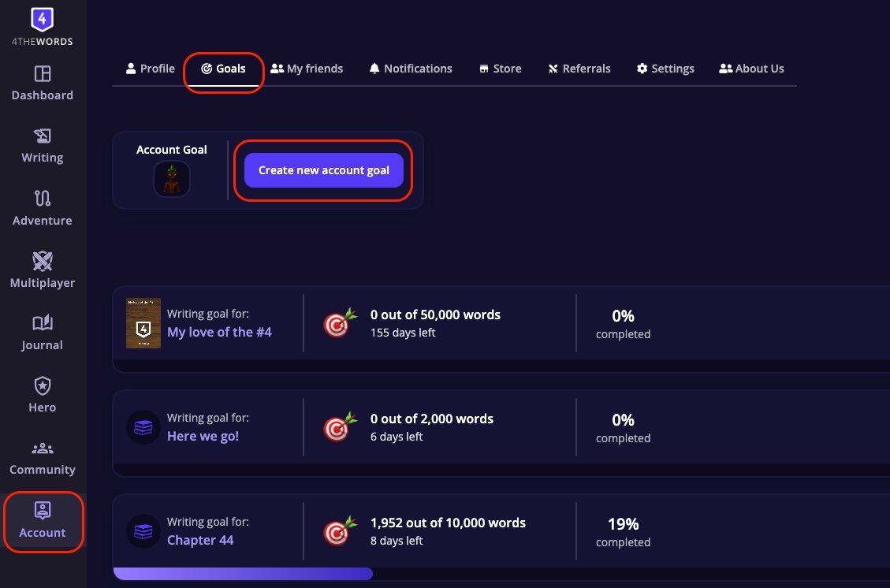This screenshot has width=890, height=588.
Task: Click the Multiplayer crossed-swords icon
Action: (x=42, y=264)
